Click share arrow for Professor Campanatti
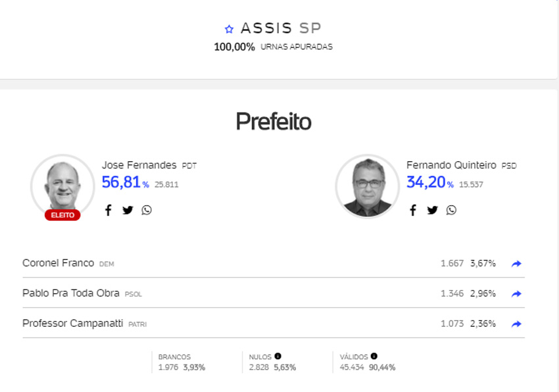The width and height of the screenshot is (559, 392). click(516, 324)
